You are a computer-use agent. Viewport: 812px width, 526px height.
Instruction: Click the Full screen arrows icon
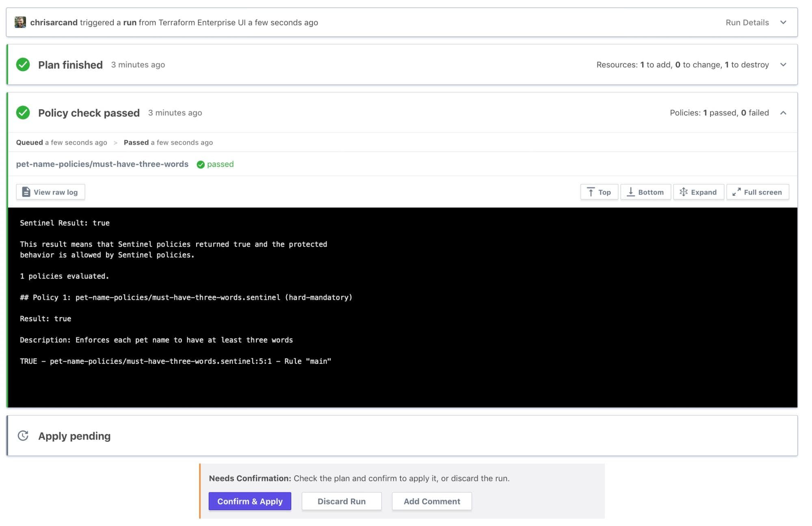[x=736, y=192]
